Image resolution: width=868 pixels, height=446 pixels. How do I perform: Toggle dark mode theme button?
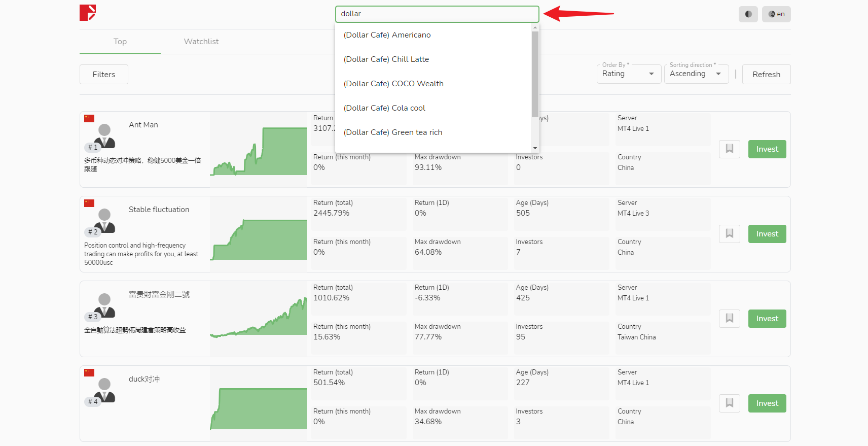[748, 14]
